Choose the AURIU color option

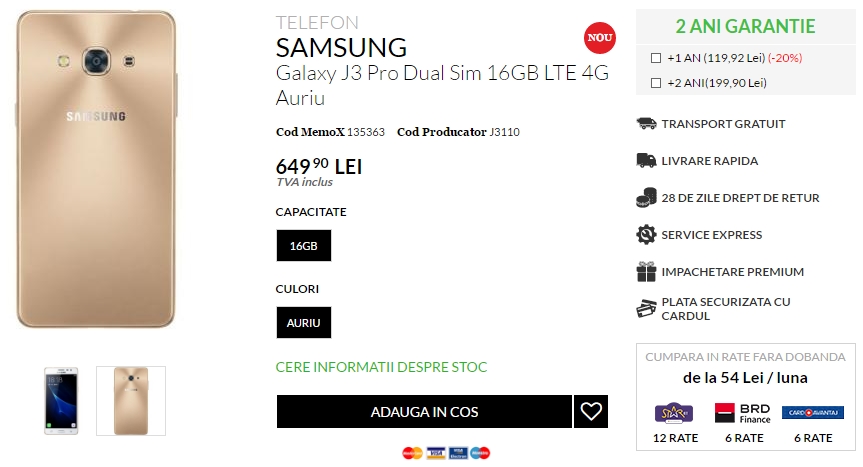tap(303, 323)
